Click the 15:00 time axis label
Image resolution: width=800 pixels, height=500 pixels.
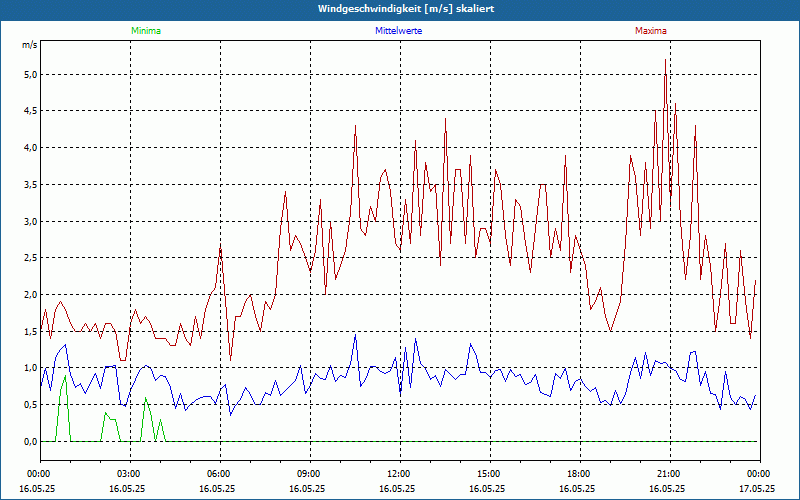point(490,474)
